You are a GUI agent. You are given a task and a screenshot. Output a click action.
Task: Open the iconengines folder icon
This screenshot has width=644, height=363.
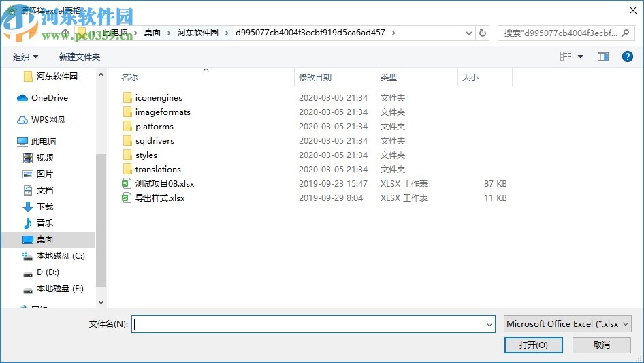[x=127, y=98]
